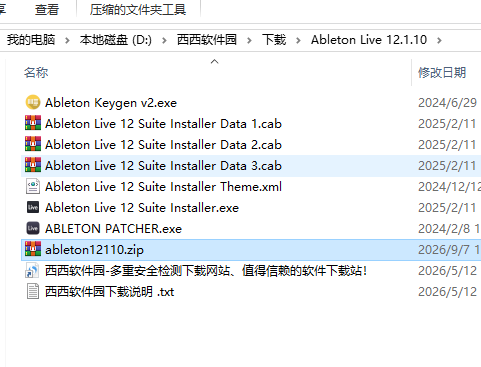Click the Ableton Live 12 Suite Installer.exe icon

(x=33, y=207)
